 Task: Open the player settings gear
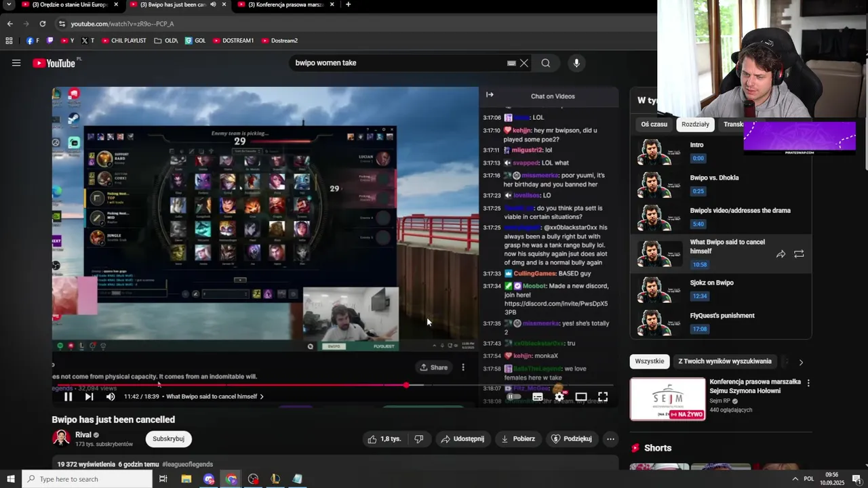559,396
